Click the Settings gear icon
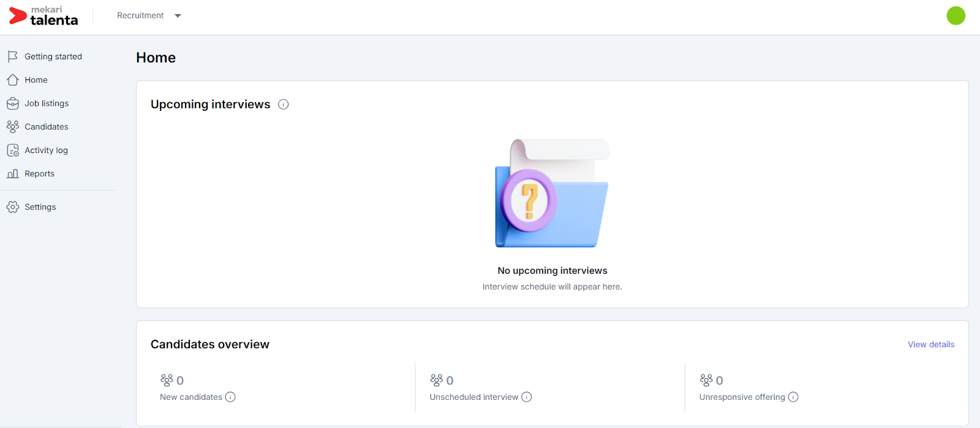 click(12, 207)
